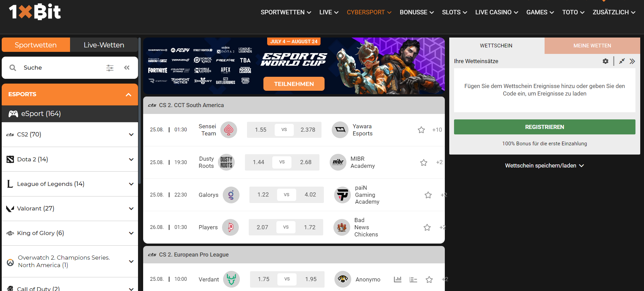
Task: Open statistics chart icon for Verdant match
Action: tap(398, 279)
